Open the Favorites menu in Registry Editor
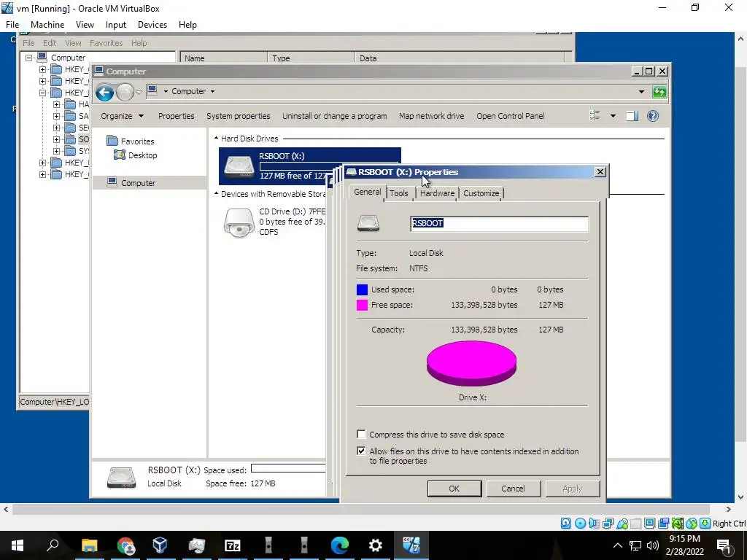The height and width of the screenshot is (560, 747). [107, 43]
